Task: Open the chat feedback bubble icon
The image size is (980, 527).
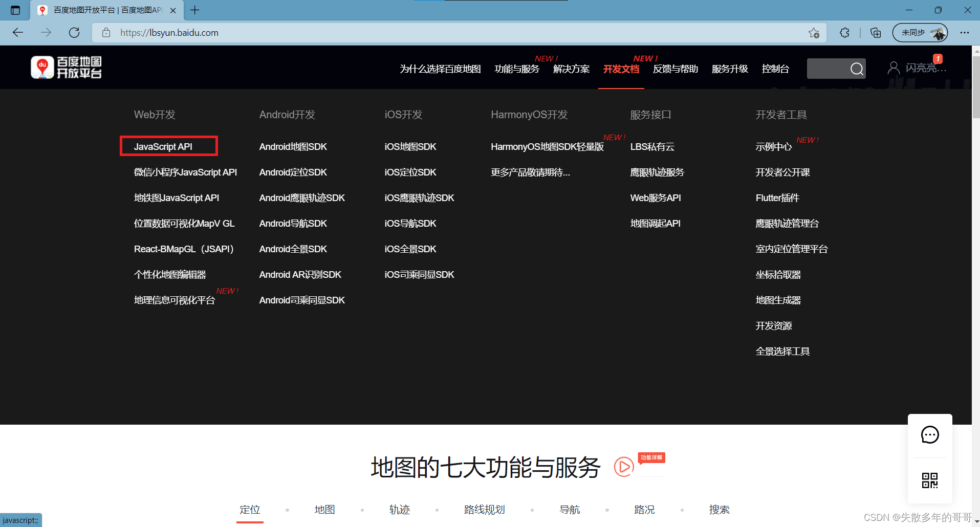Action: click(929, 435)
